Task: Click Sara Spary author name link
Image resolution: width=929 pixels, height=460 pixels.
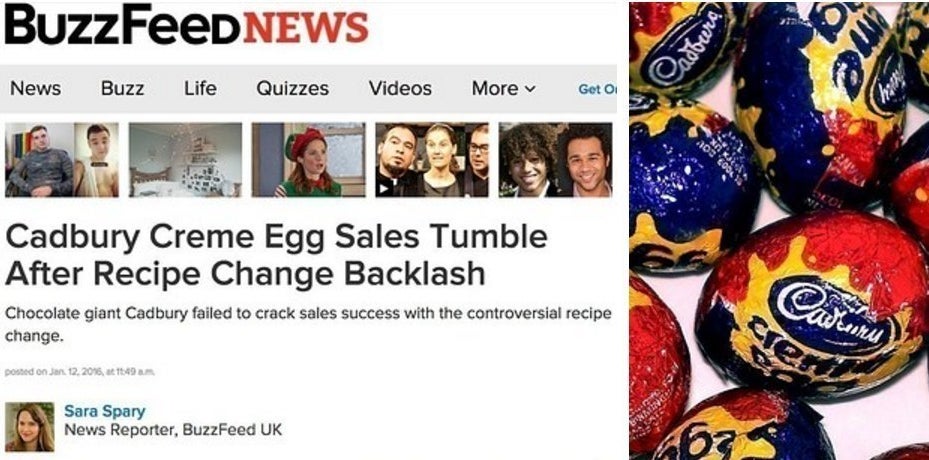Action: [104, 411]
